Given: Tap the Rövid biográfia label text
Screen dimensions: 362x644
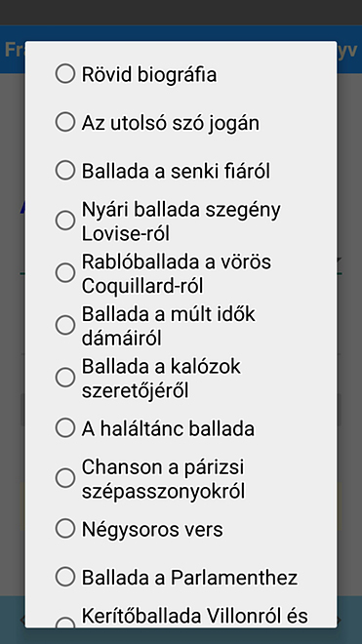Looking at the screenshot, I should (x=149, y=75).
